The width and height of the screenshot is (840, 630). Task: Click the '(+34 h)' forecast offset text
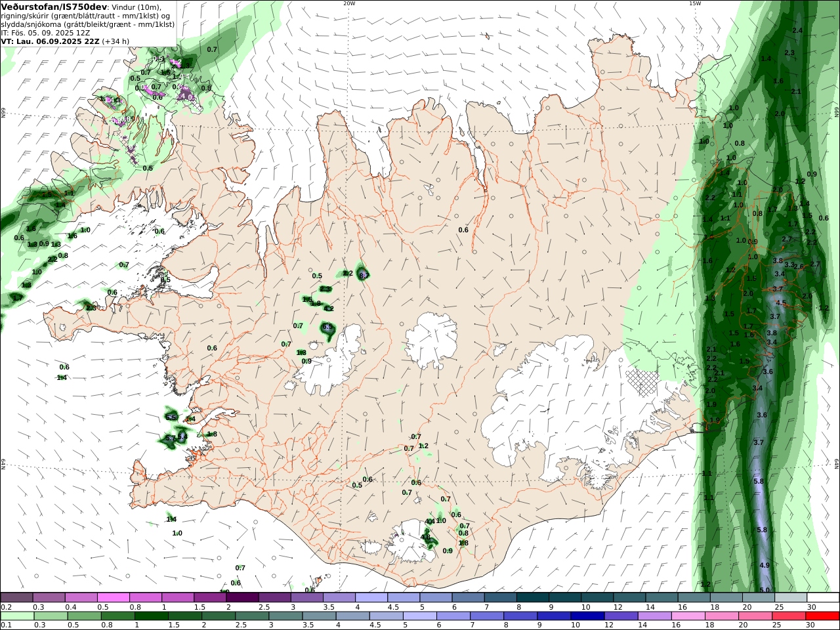tap(115, 41)
